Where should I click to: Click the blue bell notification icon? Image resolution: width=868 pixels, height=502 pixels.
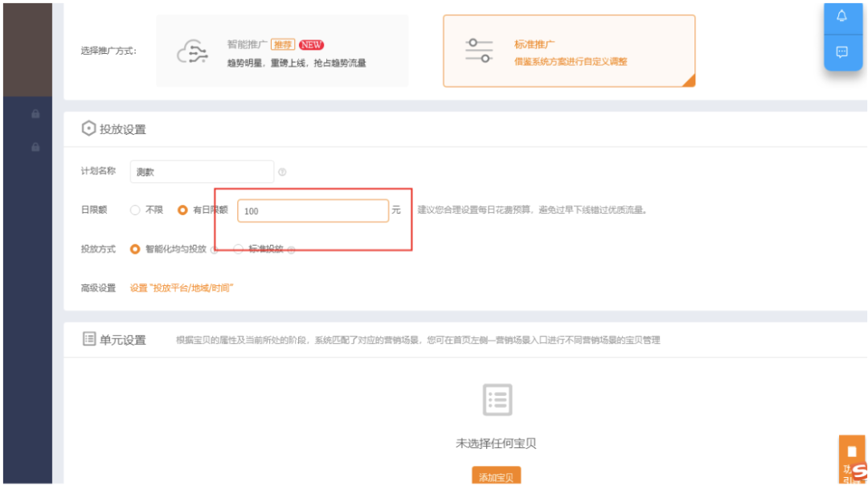[841, 17]
